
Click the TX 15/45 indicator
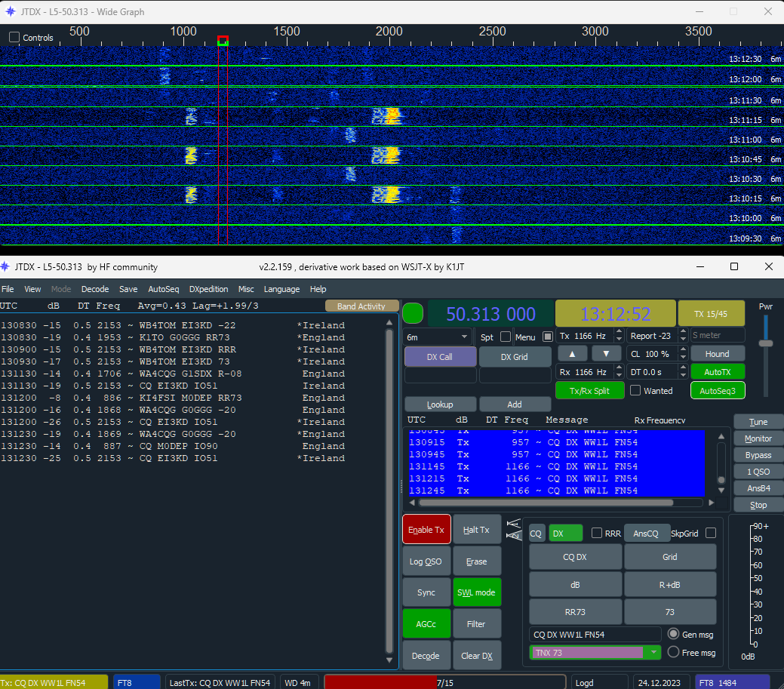tap(711, 313)
